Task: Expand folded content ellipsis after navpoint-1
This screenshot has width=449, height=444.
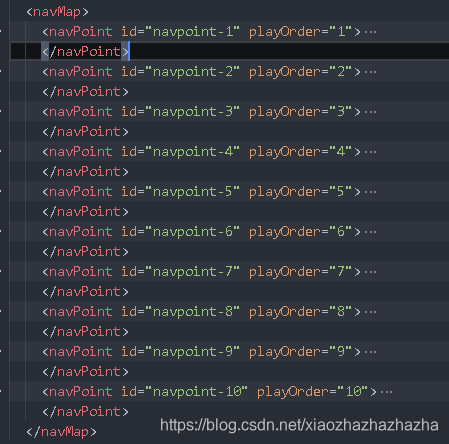Action: pyautogui.click(x=370, y=32)
